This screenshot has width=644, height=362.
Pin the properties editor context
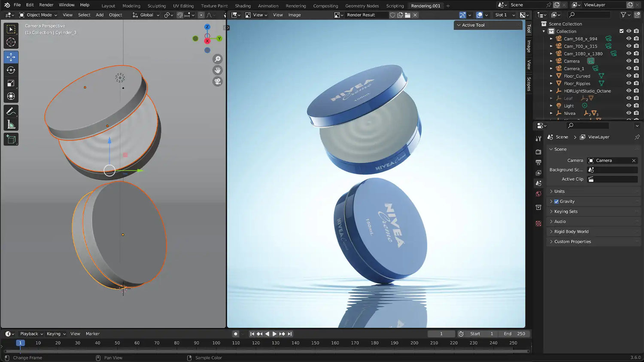click(x=637, y=137)
